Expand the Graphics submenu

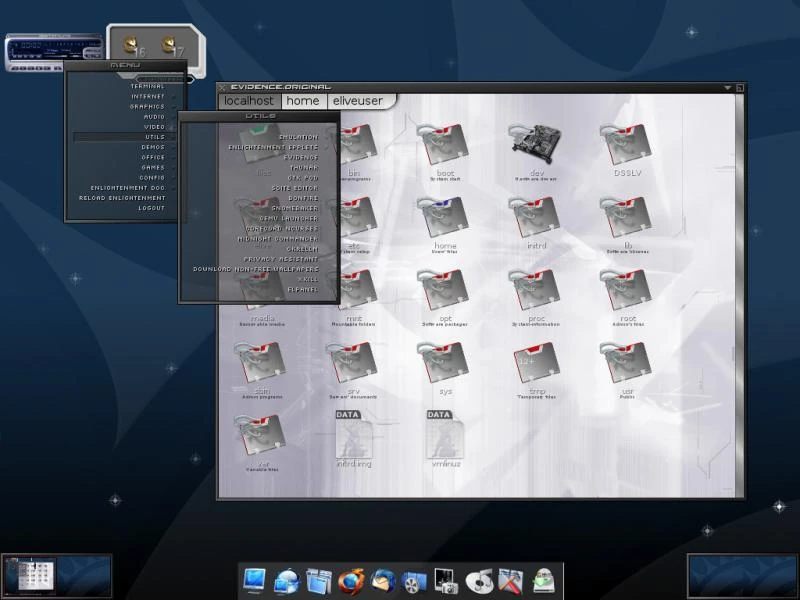pos(148,106)
